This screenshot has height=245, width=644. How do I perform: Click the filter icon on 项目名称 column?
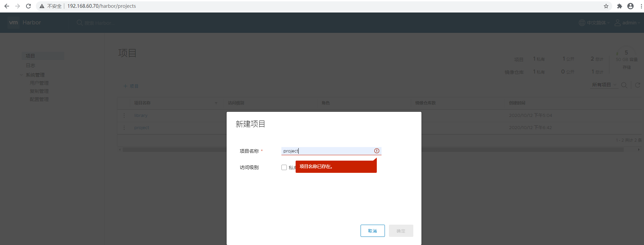(216, 103)
